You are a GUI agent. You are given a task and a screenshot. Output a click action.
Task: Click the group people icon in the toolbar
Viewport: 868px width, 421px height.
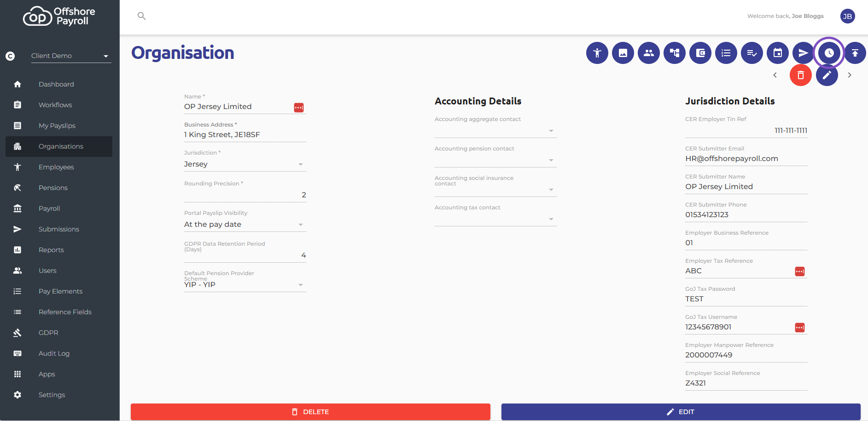[649, 53]
